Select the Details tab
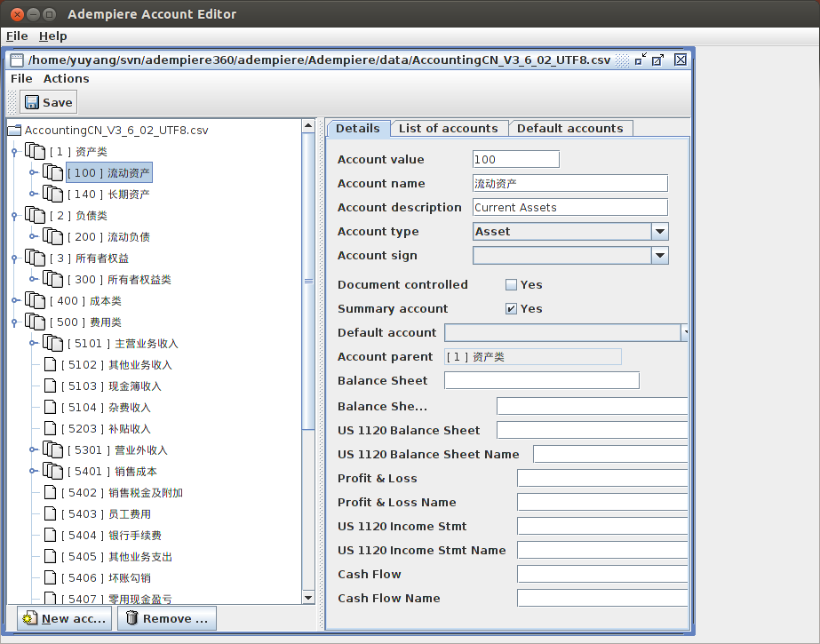 coord(358,129)
